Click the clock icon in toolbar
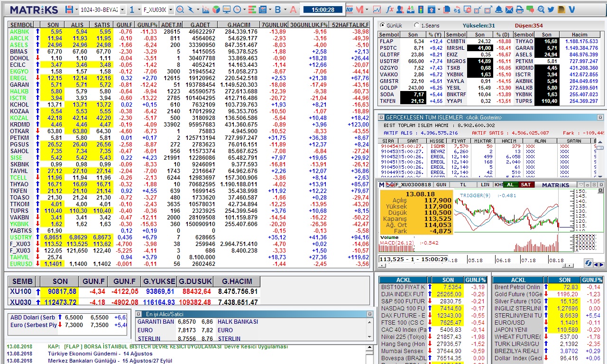Image resolution: width=607 pixels, height=364 pixels. click(237, 9)
